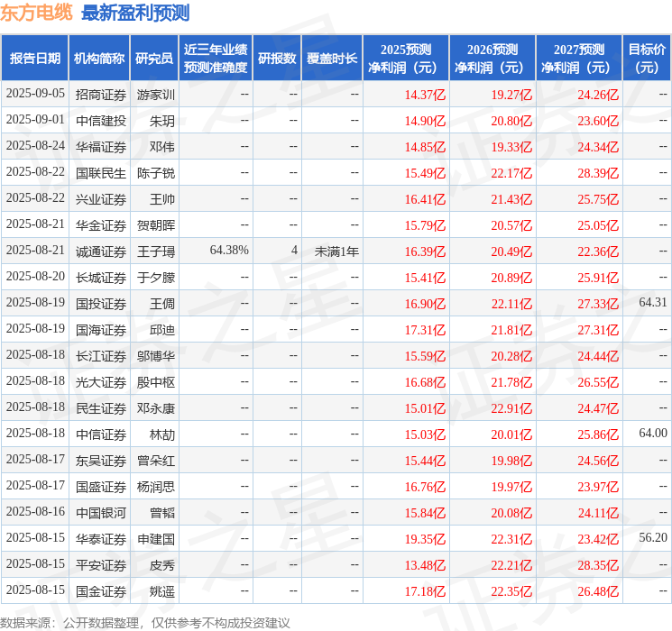Click the 国海证券 institution cell
This screenshot has width=672, height=631.
[101, 329]
